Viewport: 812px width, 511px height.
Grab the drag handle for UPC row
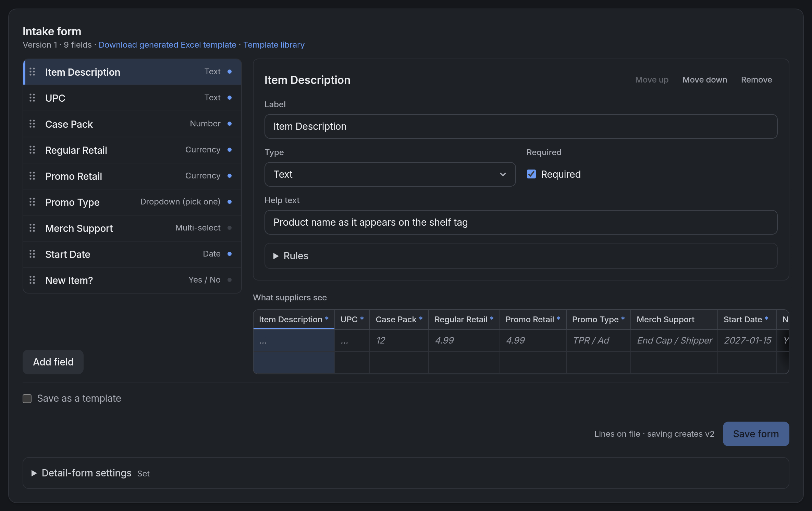point(32,98)
